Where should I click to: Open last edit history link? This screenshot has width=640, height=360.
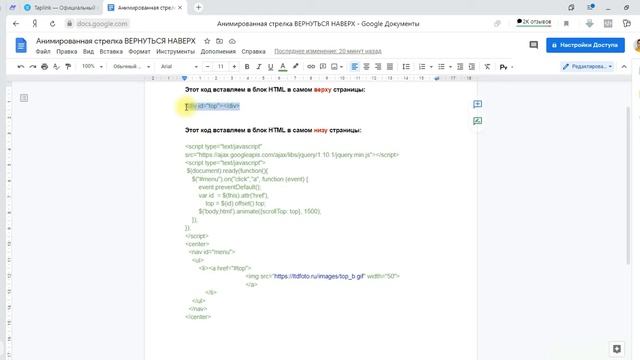click(x=327, y=51)
